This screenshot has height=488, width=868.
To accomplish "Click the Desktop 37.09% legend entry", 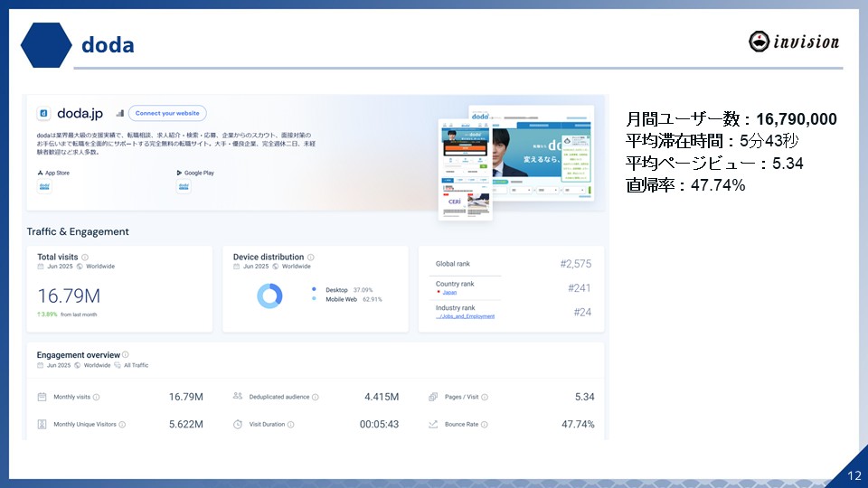I will pyautogui.click(x=343, y=290).
